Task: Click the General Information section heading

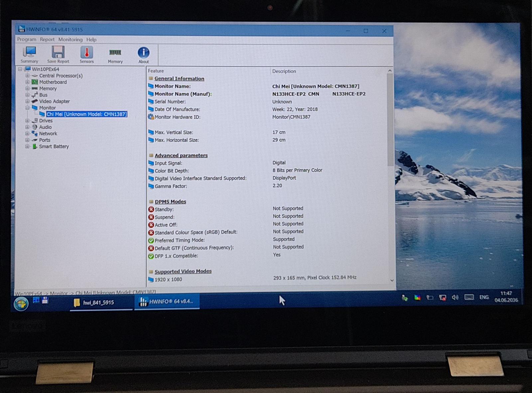Action: [x=179, y=78]
